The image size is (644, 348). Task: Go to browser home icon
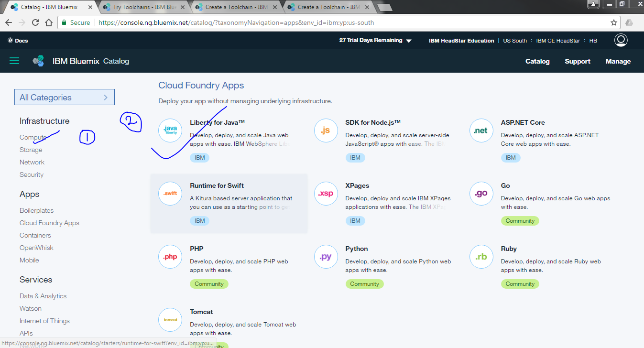click(49, 22)
